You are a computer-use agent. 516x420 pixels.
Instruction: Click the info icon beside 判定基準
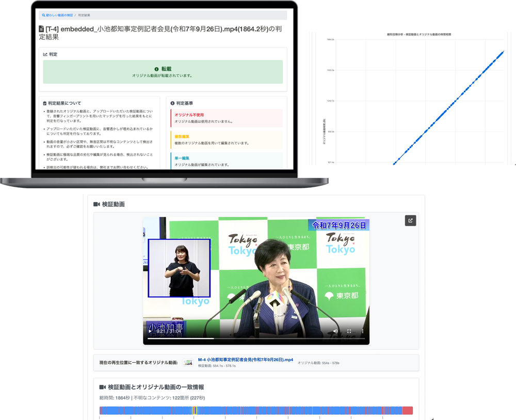[x=172, y=103]
